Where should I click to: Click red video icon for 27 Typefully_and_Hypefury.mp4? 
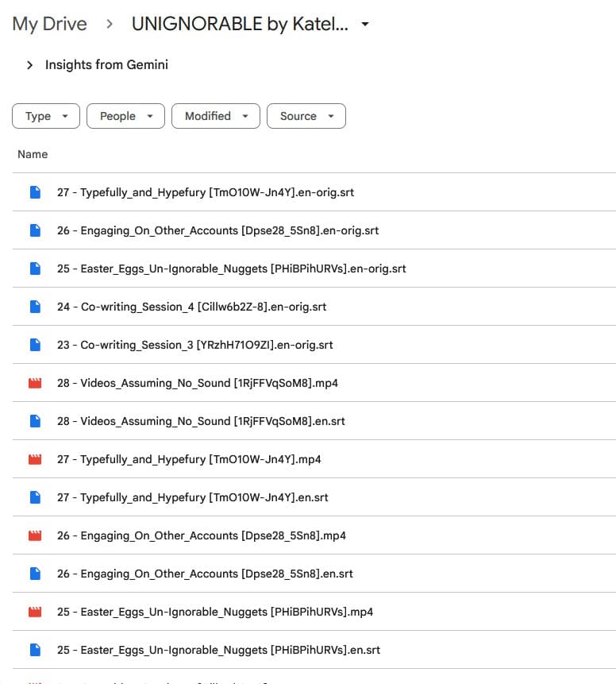tap(35, 459)
